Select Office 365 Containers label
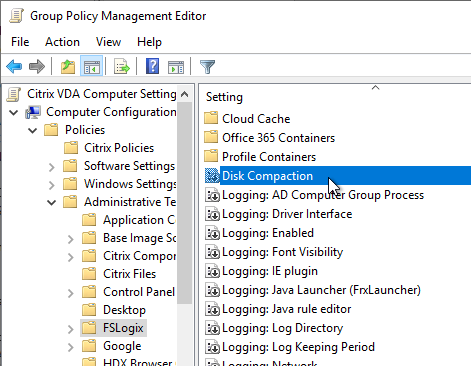The height and width of the screenshot is (366, 471). [278, 137]
